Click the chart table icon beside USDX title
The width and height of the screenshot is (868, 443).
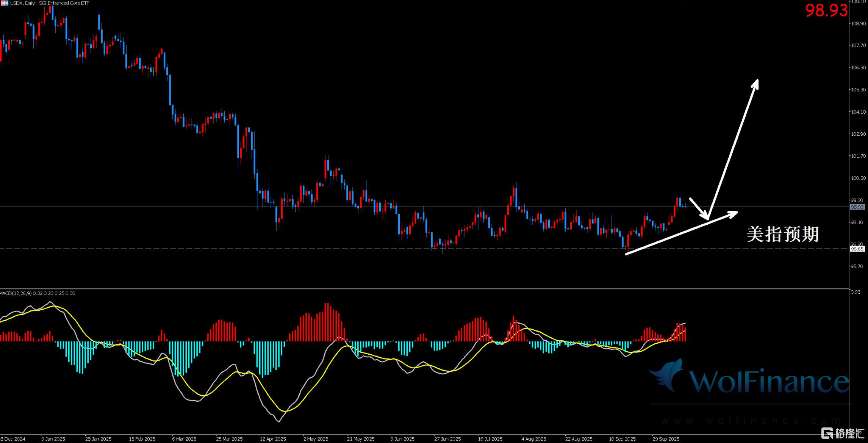tap(5, 3)
